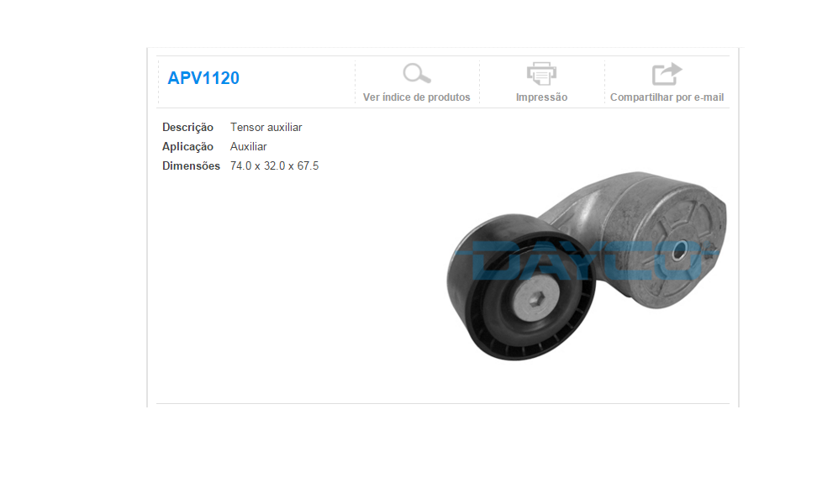This screenshot has height=504, width=838.
Task: Click the pivot hole on the tensioner housing
Action: 679,250
